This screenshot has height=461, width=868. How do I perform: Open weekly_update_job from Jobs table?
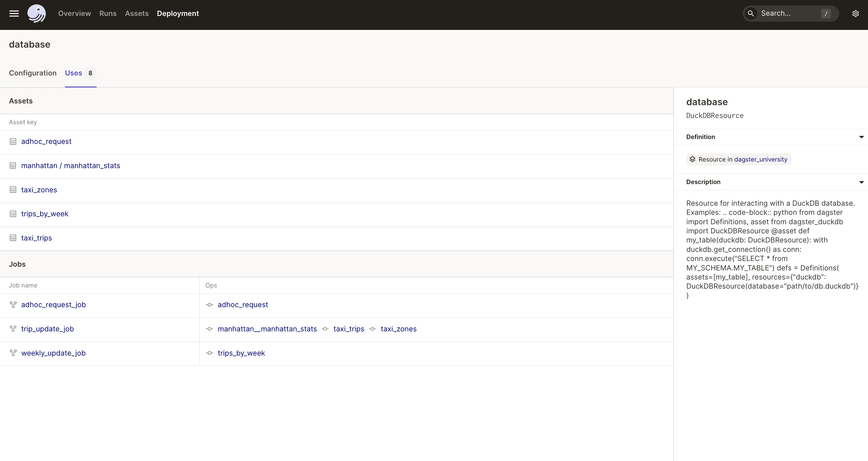(x=53, y=353)
